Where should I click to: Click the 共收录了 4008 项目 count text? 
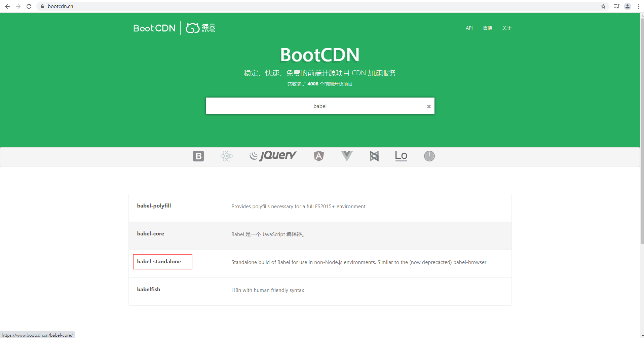coord(320,84)
